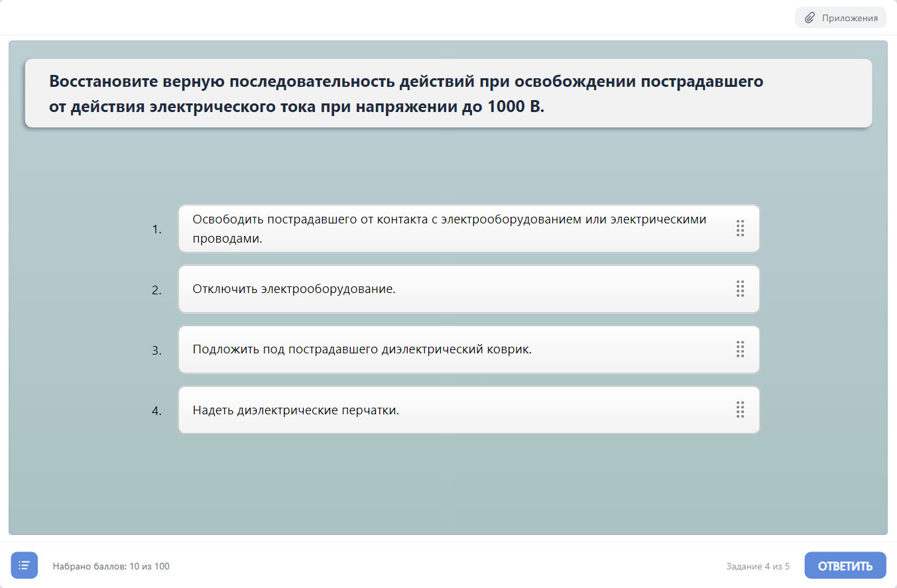This screenshot has height=588, width=897.
Task: Click position number 3 in the list
Action: tap(157, 350)
